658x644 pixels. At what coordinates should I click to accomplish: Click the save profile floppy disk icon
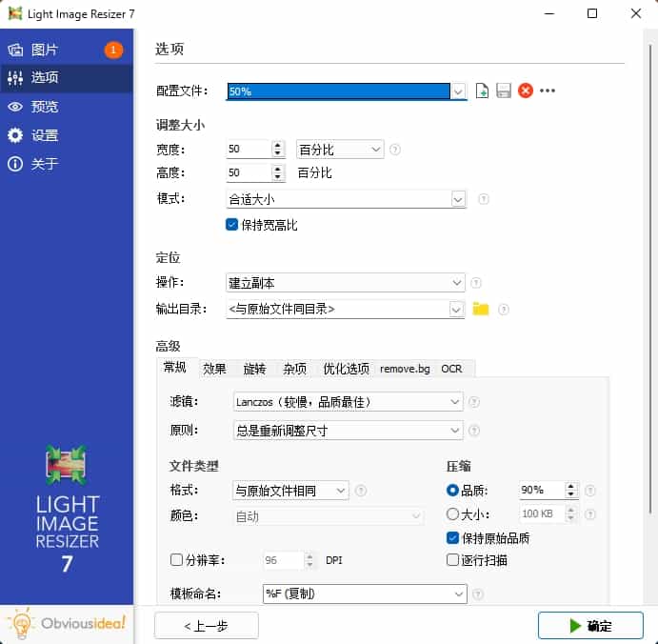[504, 91]
